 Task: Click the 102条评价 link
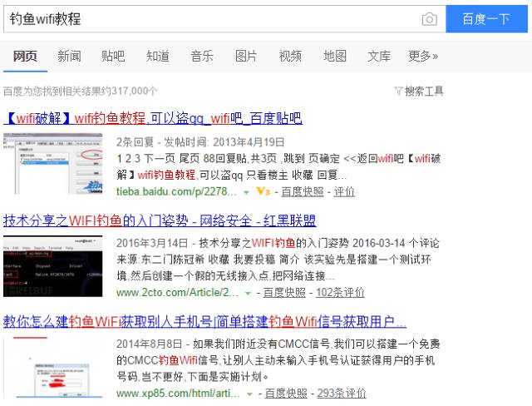tap(340, 292)
